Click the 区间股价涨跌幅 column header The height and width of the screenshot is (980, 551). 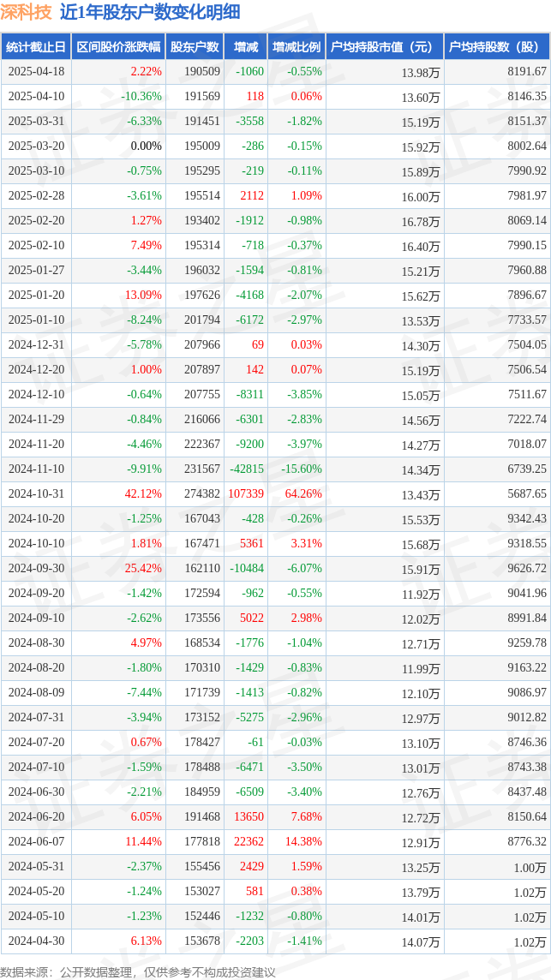(118, 47)
